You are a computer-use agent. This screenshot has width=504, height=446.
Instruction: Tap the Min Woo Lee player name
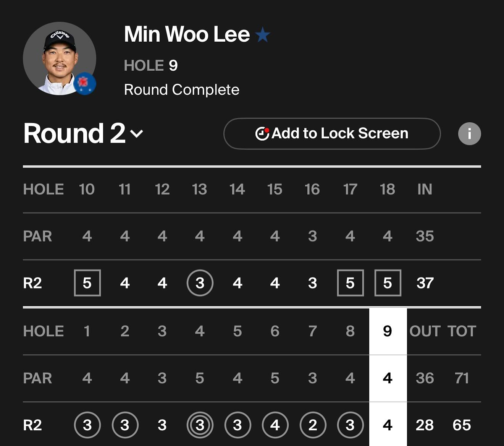coord(187,34)
